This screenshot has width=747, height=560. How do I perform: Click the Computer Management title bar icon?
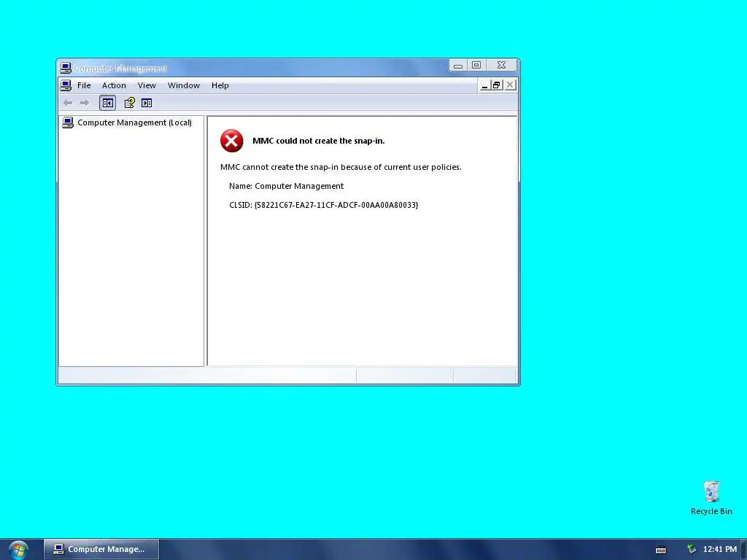coord(66,68)
